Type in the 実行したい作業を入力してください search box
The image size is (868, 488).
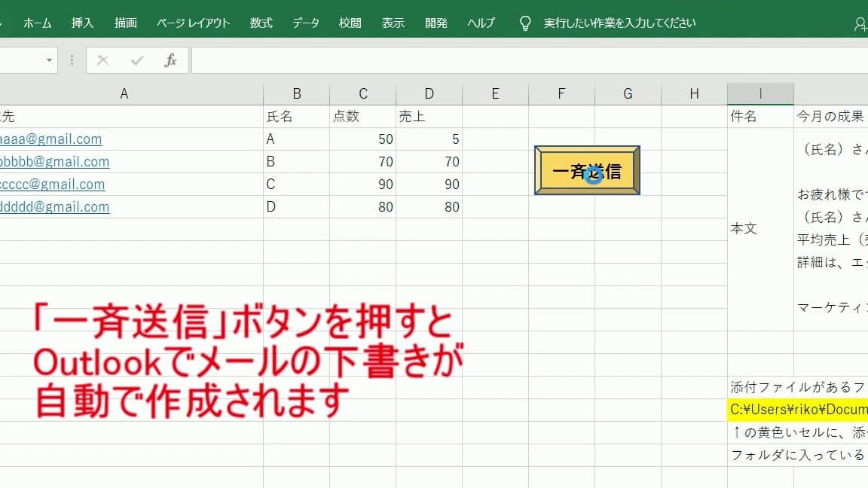619,23
